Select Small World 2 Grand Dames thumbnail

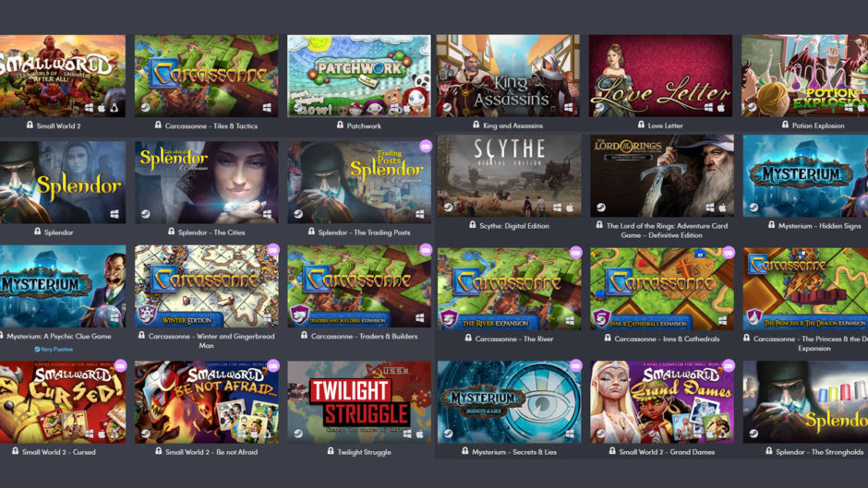coord(662,401)
